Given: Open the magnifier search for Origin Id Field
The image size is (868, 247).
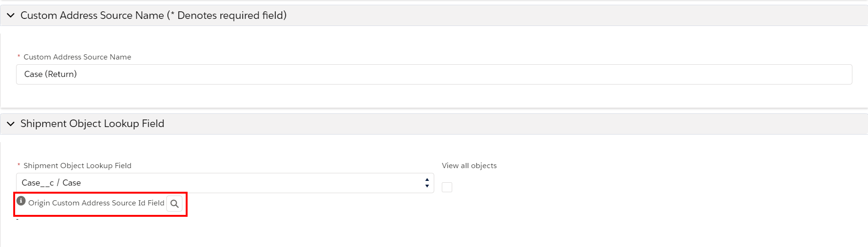Looking at the screenshot, I should point(174,204).
